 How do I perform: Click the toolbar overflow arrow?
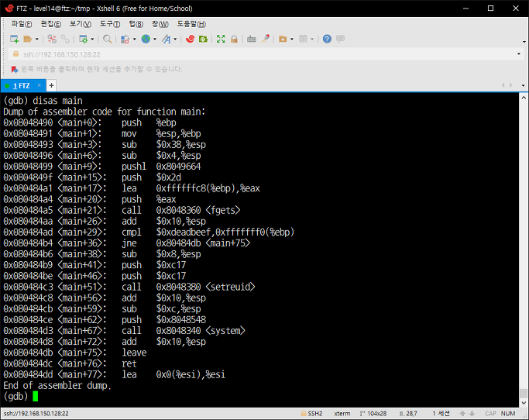coord(524,42)
